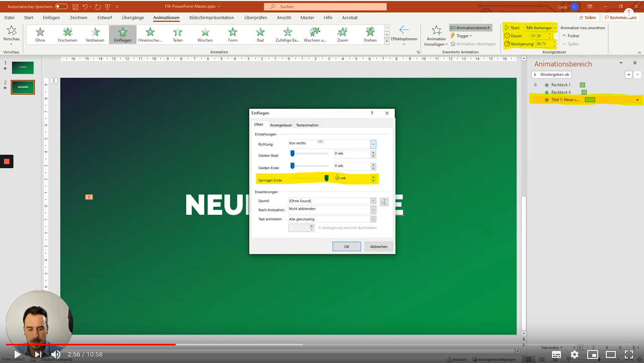Choose the Einfliegen animation effect
The width and height of the screenshot is (644, 363).
tap(123, 35)
